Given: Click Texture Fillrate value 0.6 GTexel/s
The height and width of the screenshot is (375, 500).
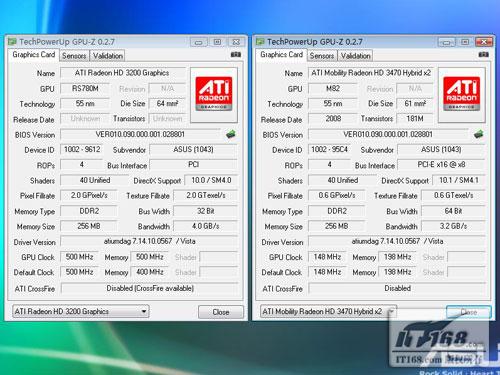Looking at the screenshot, I should tap(453, 196).
